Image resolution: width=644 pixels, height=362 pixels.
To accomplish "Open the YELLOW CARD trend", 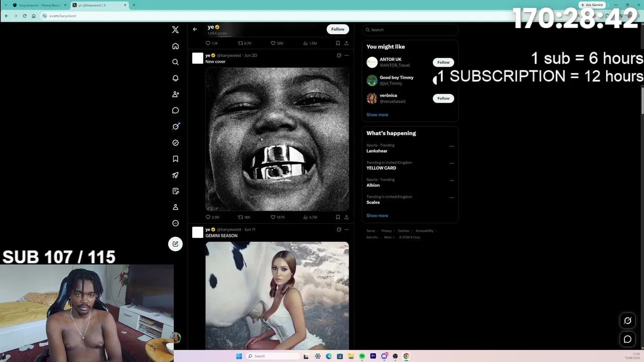I will [381, 168].
